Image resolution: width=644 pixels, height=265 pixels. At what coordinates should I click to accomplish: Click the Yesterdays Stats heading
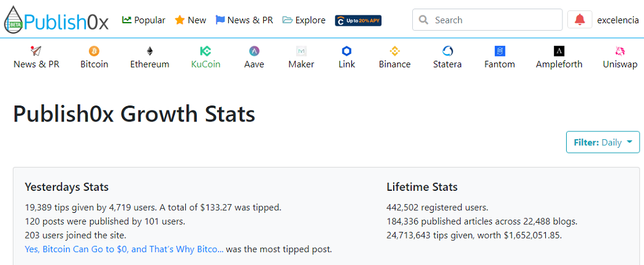(66, 187)
